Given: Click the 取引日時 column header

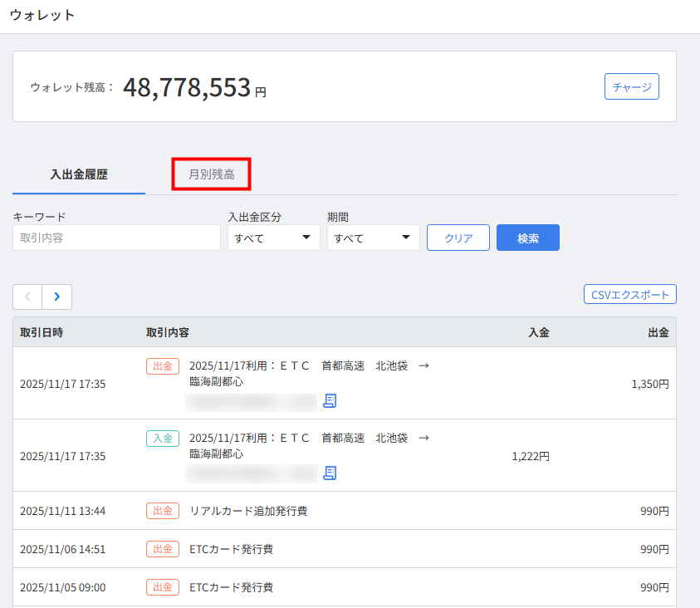Looking at the screenshot, I should (42, 332).
